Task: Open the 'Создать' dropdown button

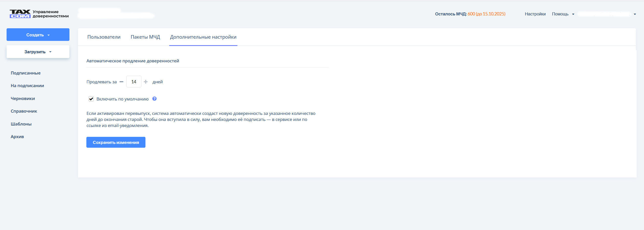Action: coord(38,35)
